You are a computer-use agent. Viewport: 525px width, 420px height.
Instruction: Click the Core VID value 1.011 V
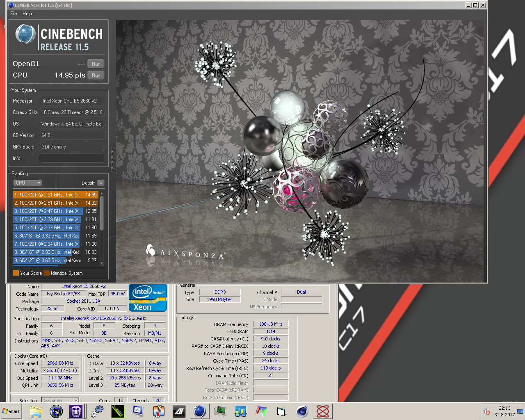click(112, 309)
